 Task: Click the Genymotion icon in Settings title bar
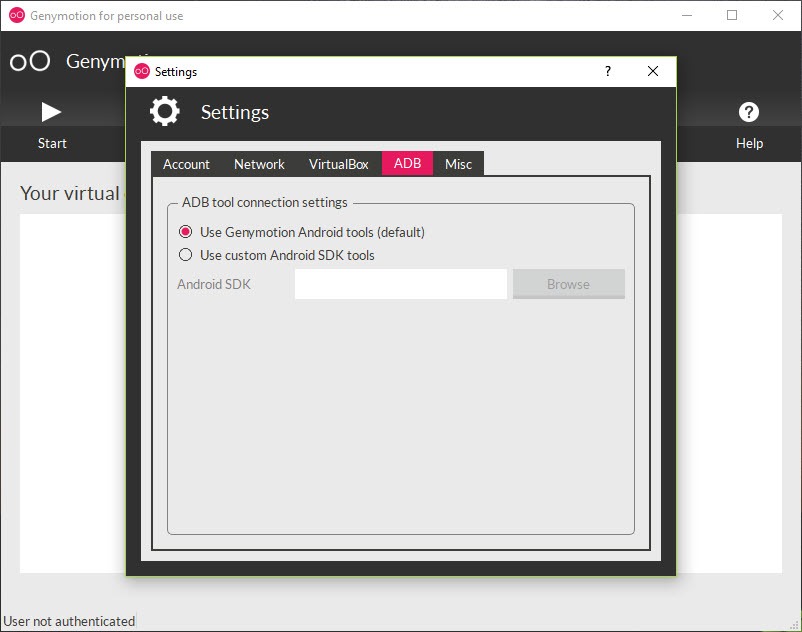pos(142,71)
